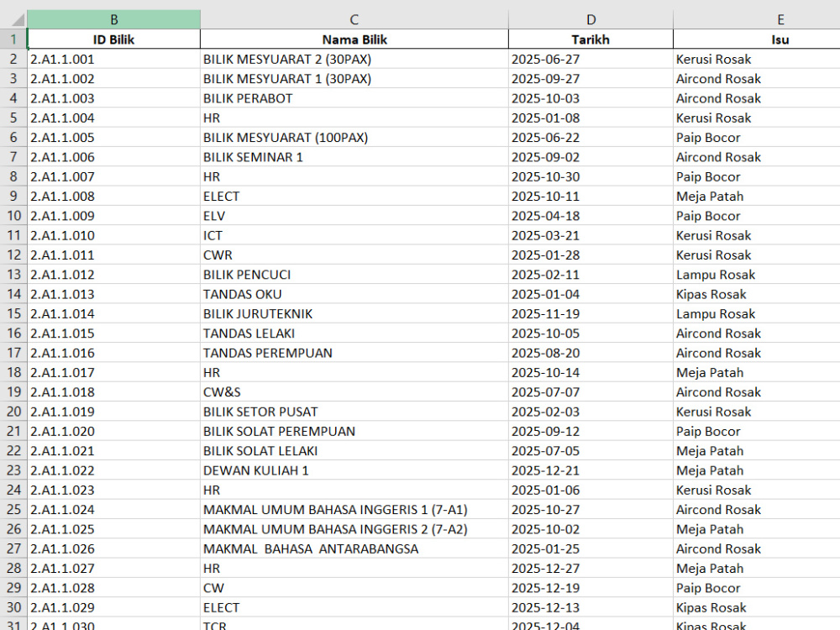
Task: Select cell 'MAKMAL BAHASA ANTARABANGSA'
Action: [354, 549]
